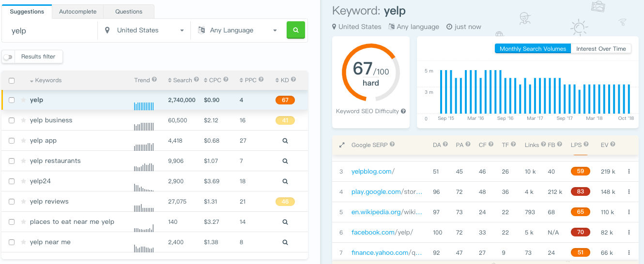The width and height of the screenshot is (644, 264).
Task: Open finance.yahoo.com SERP link
Action: [387, 252]
